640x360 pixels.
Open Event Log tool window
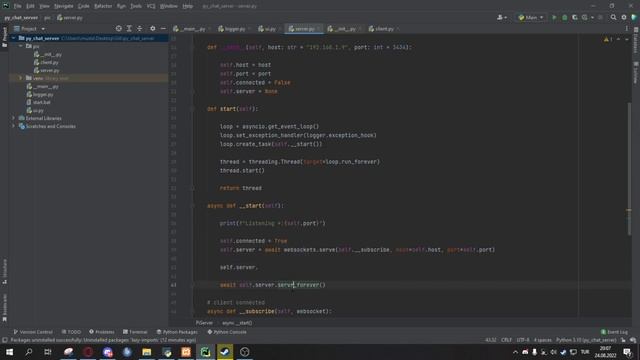point(614,332)
